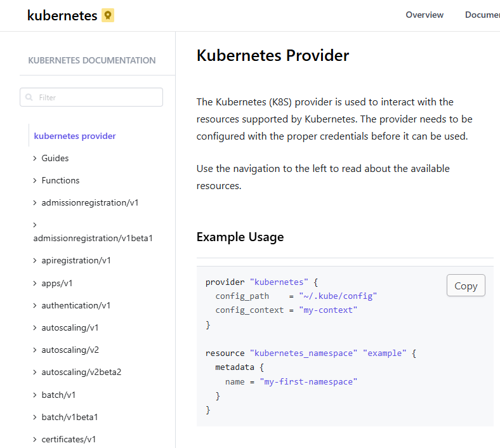Click the "my-first-namespace" string in code

coord(308,381)
